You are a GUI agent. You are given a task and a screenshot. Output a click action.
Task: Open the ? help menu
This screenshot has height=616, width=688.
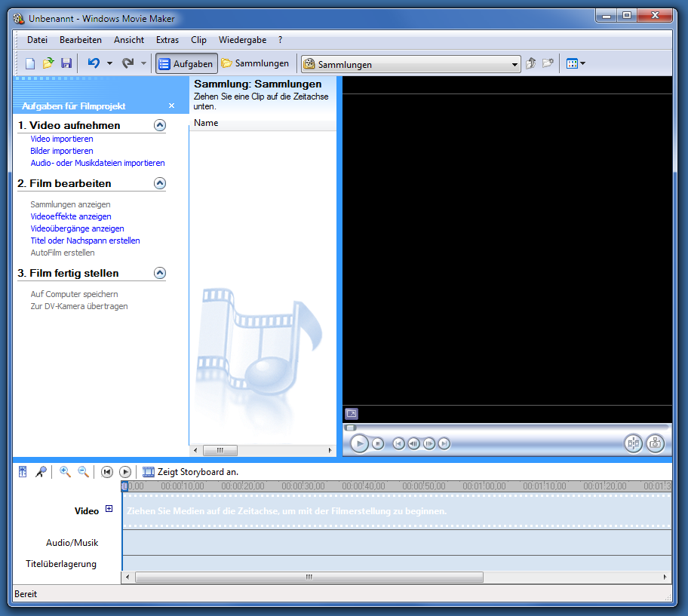tap(281, 40)
